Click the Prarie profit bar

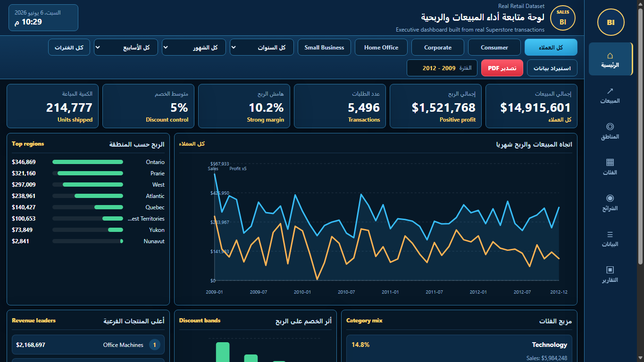point(90,173)
